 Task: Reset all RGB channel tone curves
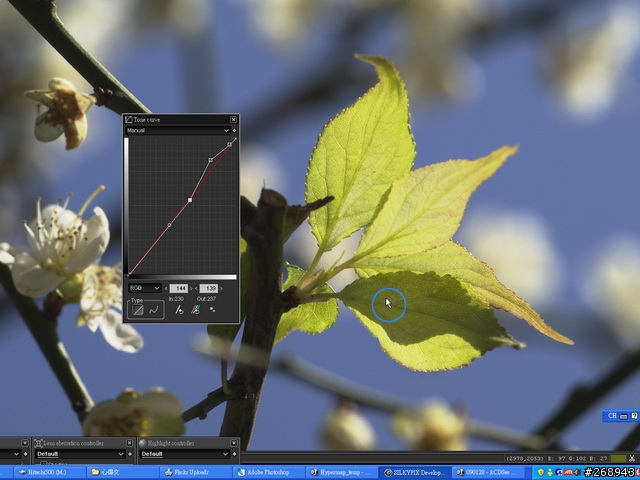[196, 310]
